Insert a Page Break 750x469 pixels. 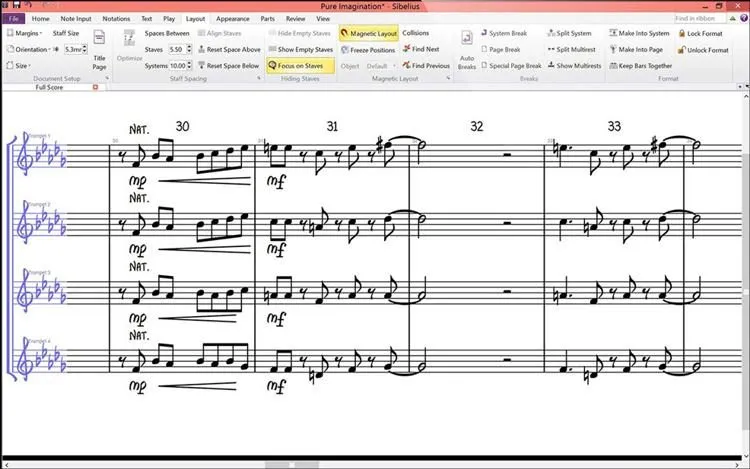(x=500, y=49)
